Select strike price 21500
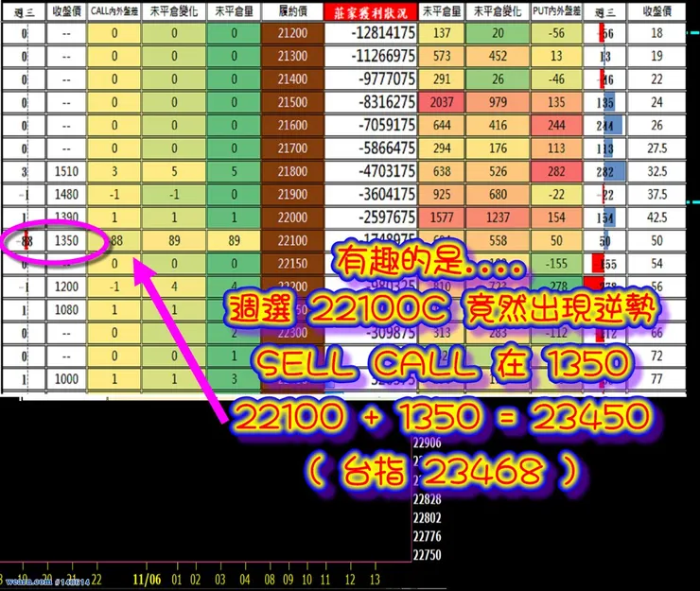This screenshot has width=700, height=591. (292, 102)
